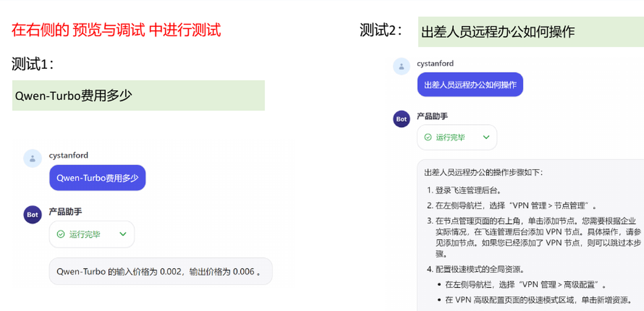Click the blue 出差人员远程办公如何操作 message bubble

[x=470, y=85]
